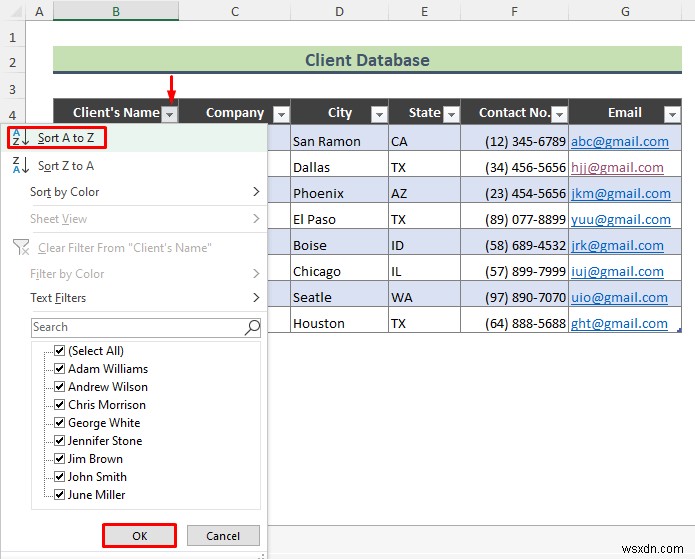The height and width of the screenshot is (559, 695).
Task: Expand the Filter by Color submenu arrow
Action: click(x=256, y=274)
